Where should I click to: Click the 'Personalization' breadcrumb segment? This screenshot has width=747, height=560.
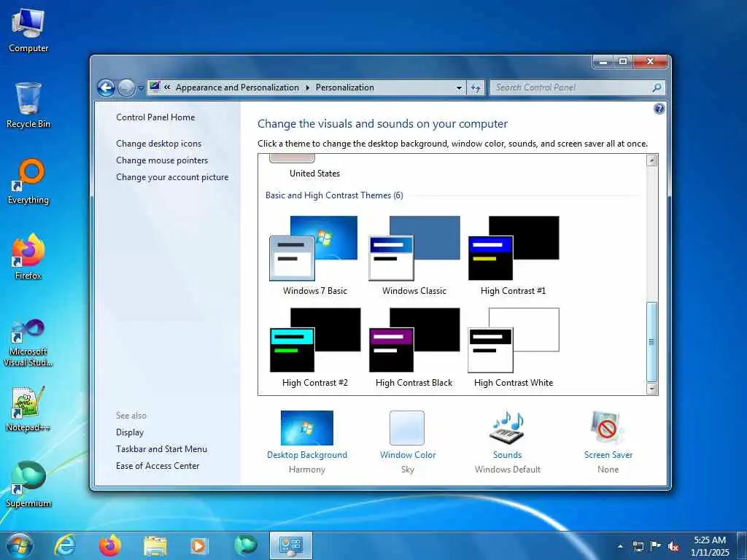[x=345, y=87]
